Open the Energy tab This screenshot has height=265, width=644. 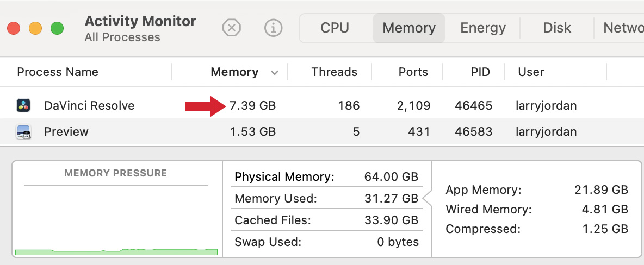tap(483, 28)
